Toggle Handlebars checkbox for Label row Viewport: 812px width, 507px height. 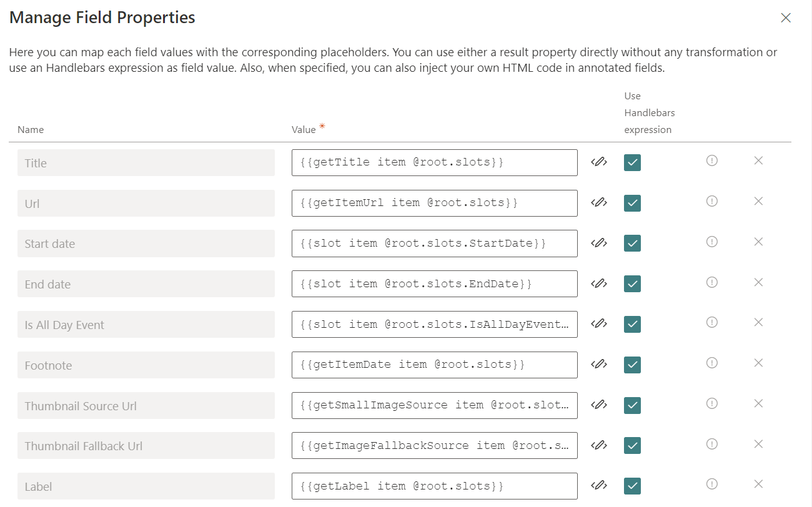(x=632, y=486)
